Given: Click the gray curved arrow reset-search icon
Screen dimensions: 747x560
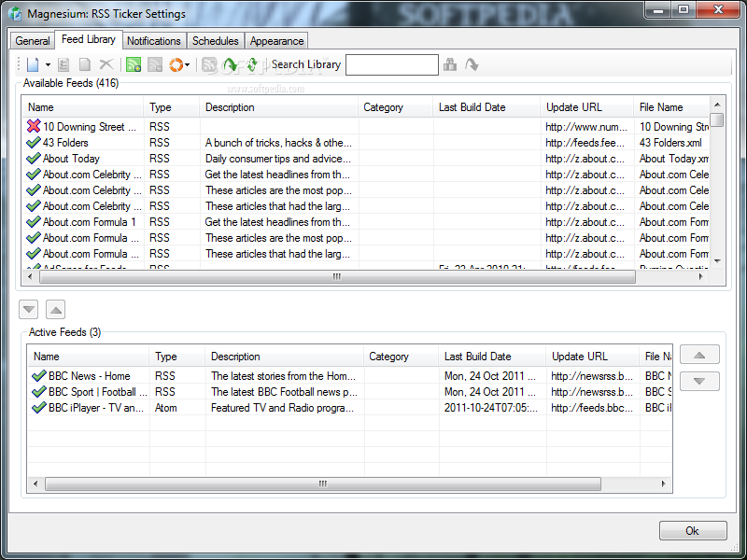Looking at the screenshot, I should tap(472, 64).
